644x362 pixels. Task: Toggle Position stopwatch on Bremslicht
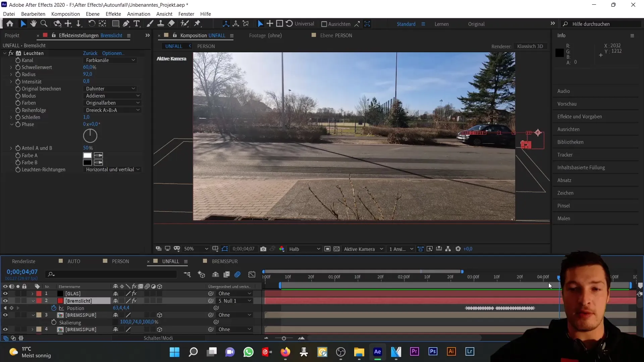pos(54,308)
